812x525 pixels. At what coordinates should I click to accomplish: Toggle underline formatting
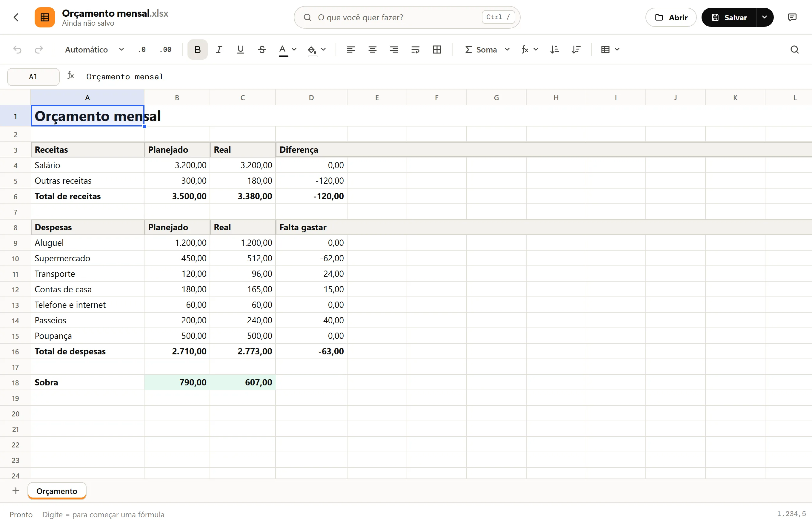(241, 50)
